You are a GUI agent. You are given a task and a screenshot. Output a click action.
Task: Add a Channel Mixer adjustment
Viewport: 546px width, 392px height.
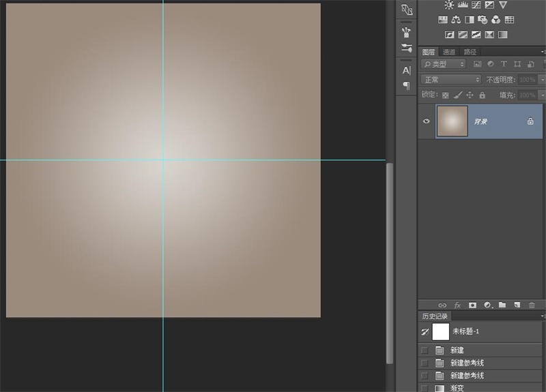496,20
